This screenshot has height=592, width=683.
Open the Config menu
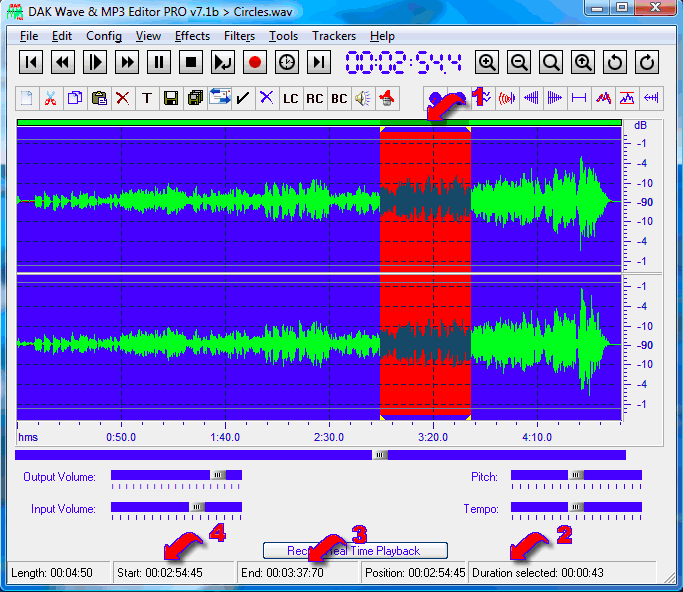click(x=104, y=36)
